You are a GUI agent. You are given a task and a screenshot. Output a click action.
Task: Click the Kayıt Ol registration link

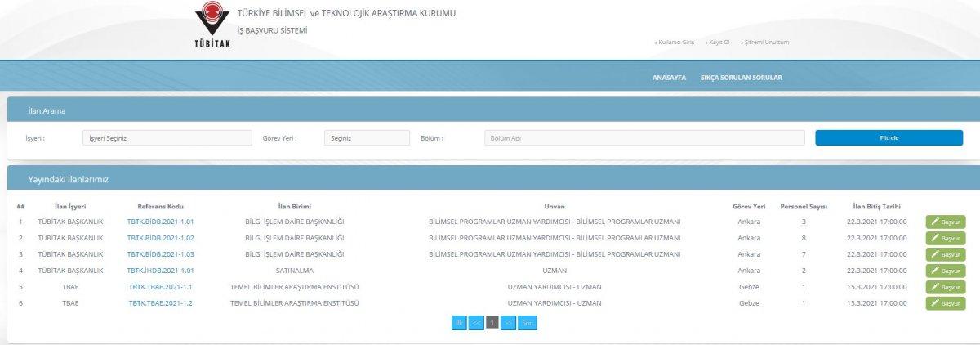click(719, 43)
